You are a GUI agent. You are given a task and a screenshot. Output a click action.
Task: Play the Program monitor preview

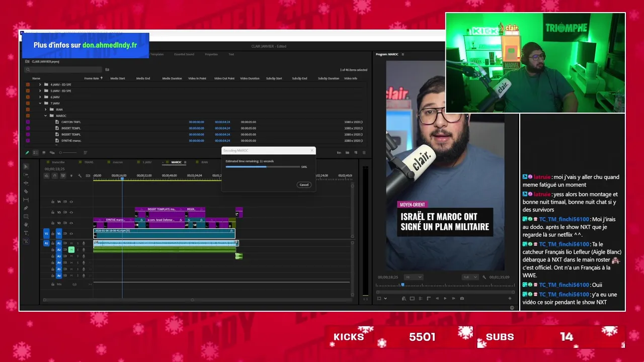click(445, 298)
